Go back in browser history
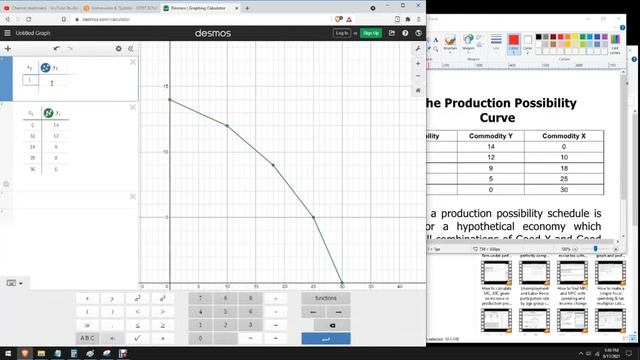Viewport: 640px width, 360px height. [x=7, y=19]
